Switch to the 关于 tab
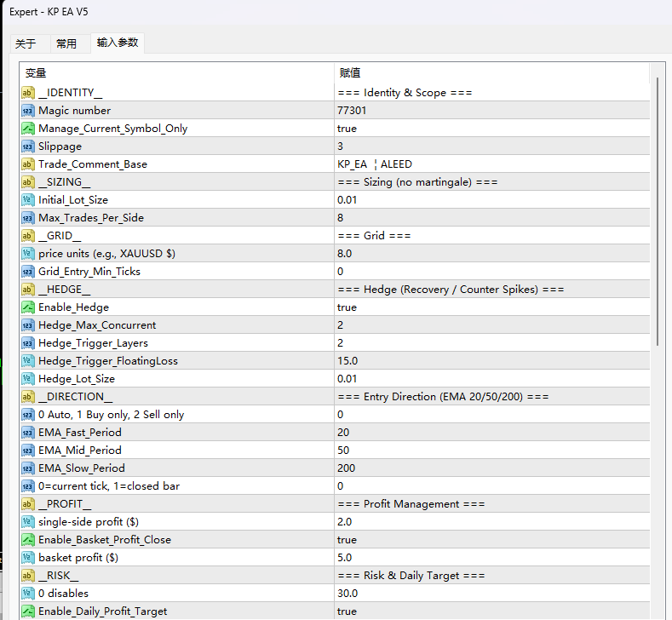This screenshot has width=672, height=620. tap(26, 44)
